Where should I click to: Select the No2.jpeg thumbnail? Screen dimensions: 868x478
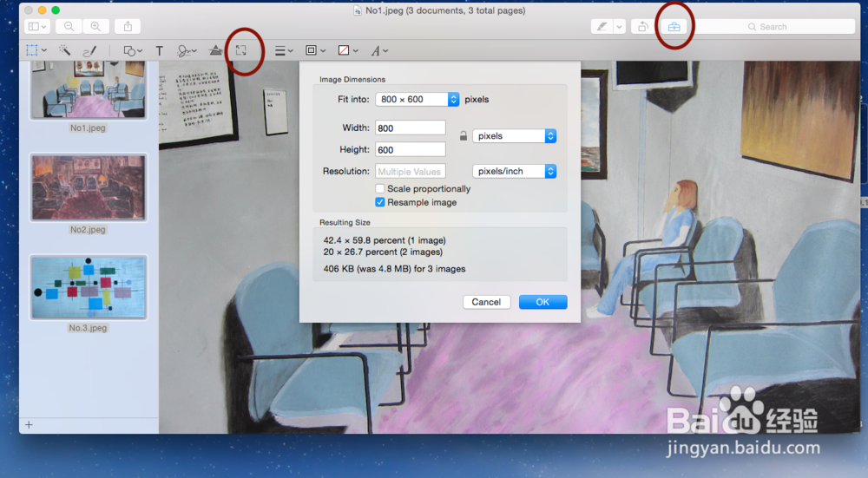click(89, 187)
